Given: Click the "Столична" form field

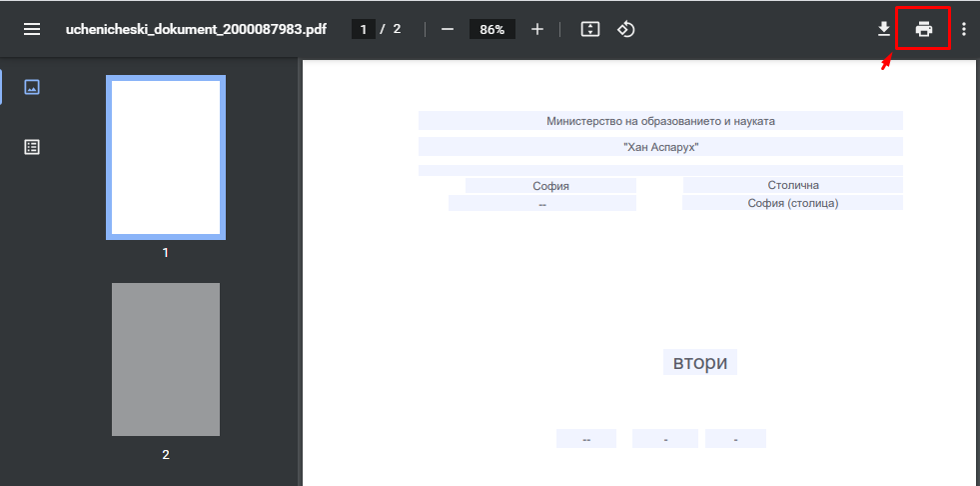Looking at the screenshot, I should (x=792, y=185).
